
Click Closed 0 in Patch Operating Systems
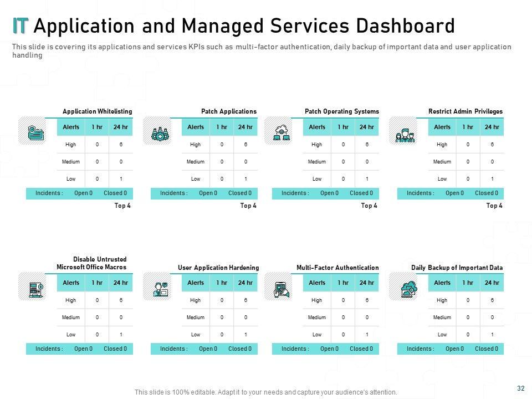(x=361, y=193)
